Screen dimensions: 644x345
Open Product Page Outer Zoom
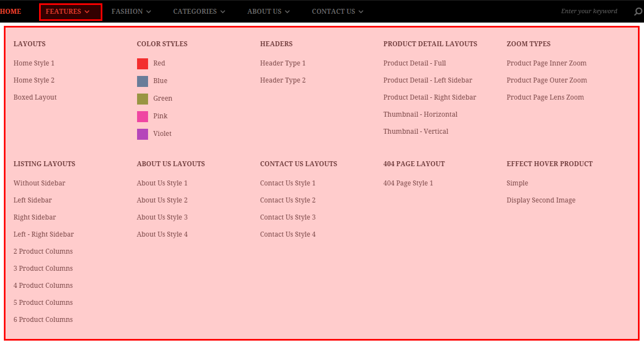tap(547, 80)
